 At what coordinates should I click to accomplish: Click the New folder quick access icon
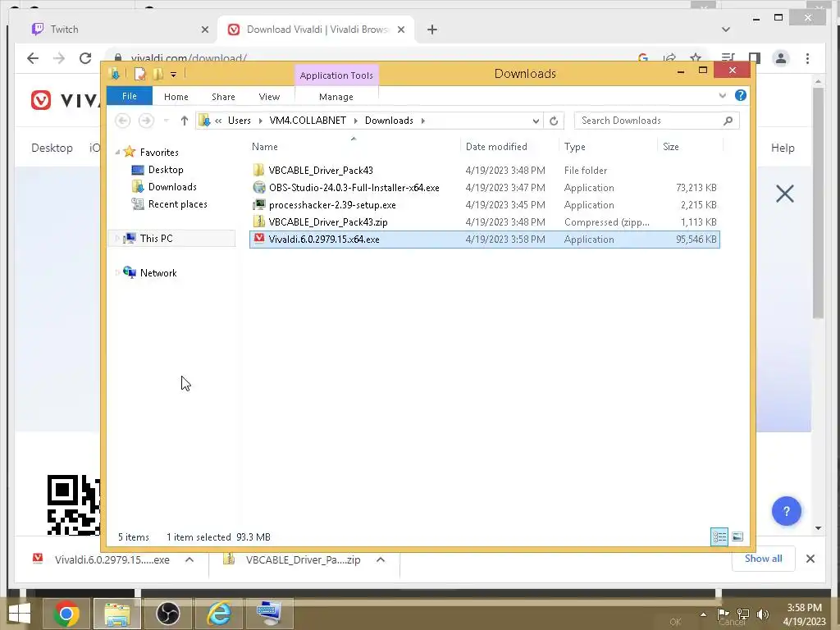coord(157,74)
